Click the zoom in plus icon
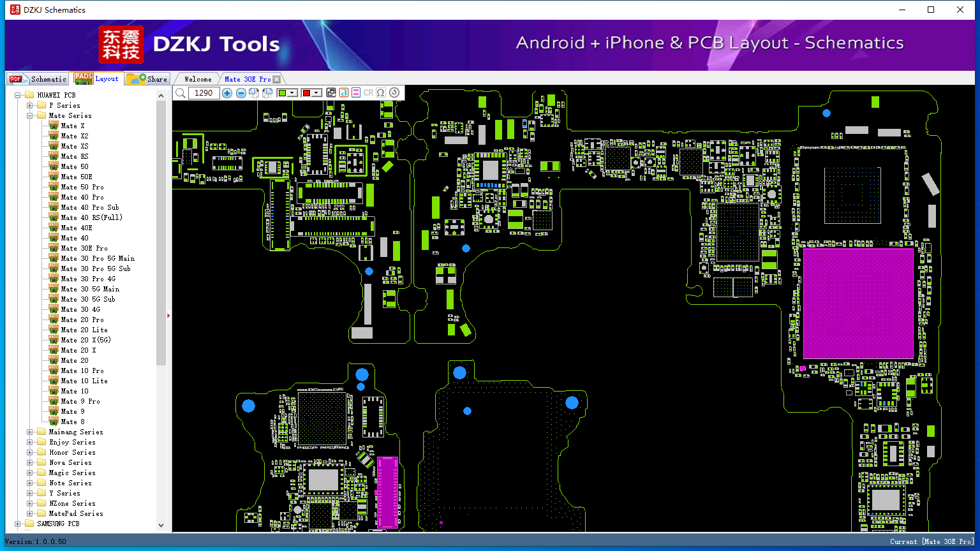980x551 pixels. tap(227, 93)
